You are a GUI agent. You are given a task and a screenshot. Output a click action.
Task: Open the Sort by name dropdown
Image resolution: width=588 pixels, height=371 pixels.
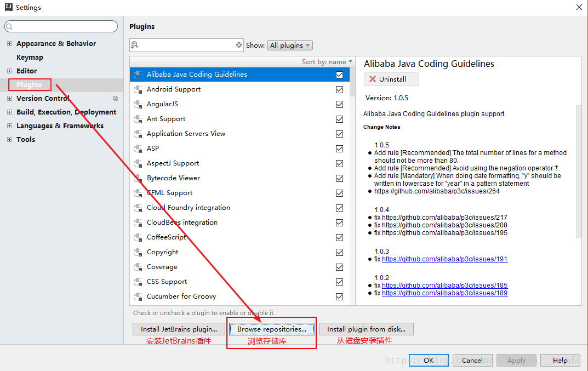[327, 62]
